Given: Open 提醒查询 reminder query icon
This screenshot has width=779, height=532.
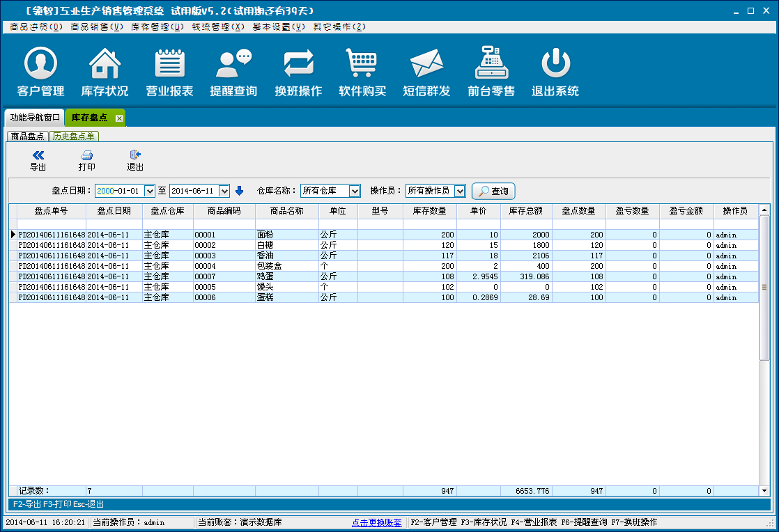Looking at the screenshot, I should (233, 65).
